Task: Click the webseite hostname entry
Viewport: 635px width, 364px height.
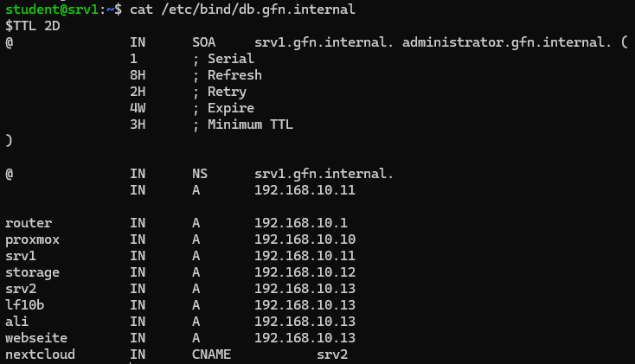Action: (35, 338)
